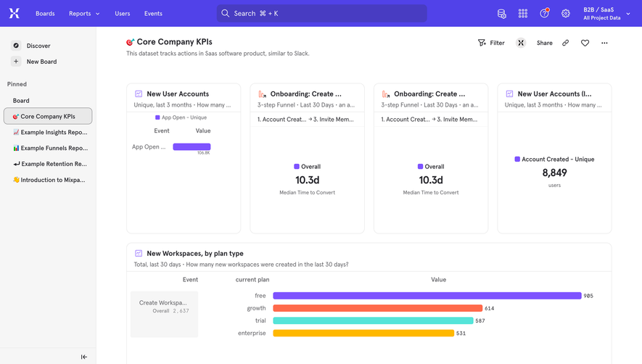Open the B2B / SaaS project dropdown
Image resolution: width=642 pixels, height=364 pixels.
coord(606,14)
